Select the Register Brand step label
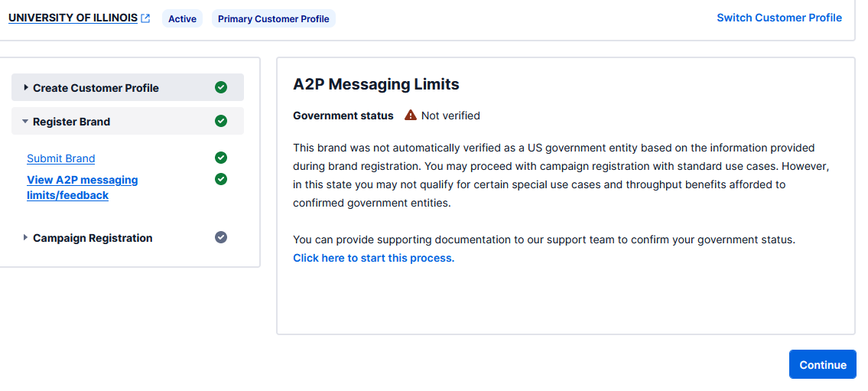The image size is (868, 391). tap(71, 122)
